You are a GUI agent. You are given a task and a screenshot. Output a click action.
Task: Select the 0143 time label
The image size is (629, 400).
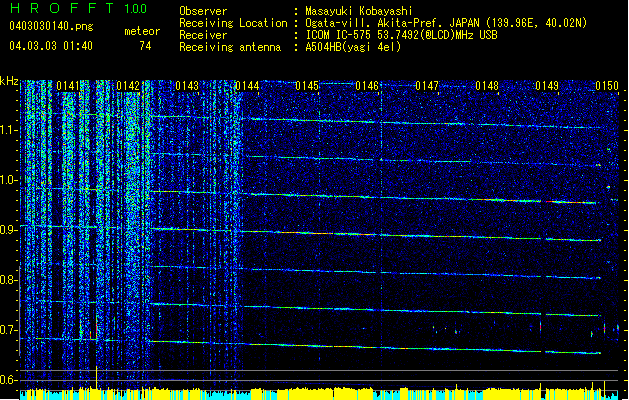coord(187,86)
